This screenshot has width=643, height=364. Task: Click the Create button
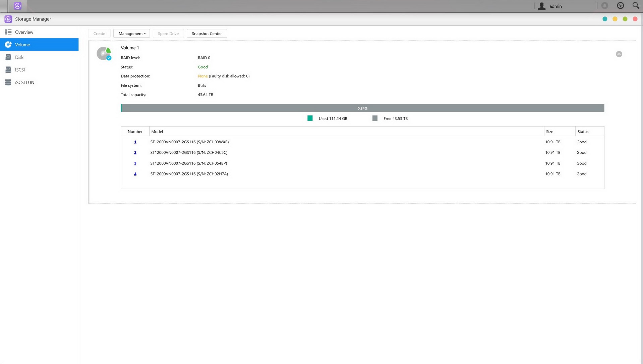tap(99, 33)
